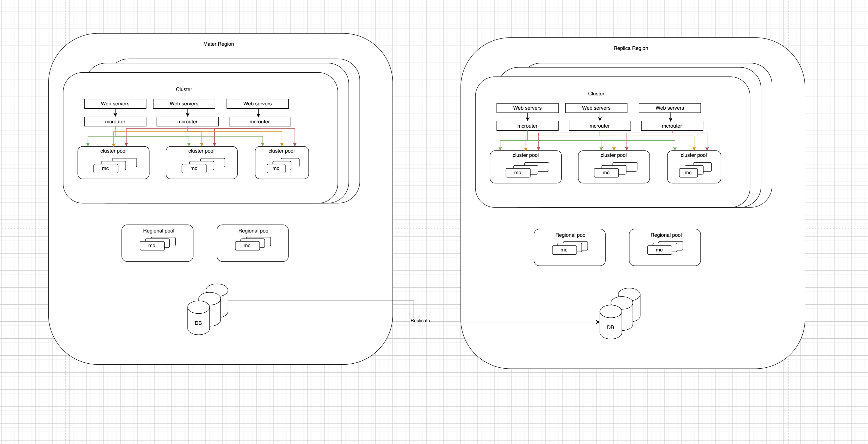Select the Replica Region title text
Image resolution: width=868 pixels, height=444 pixels.
tap(630, 48)
